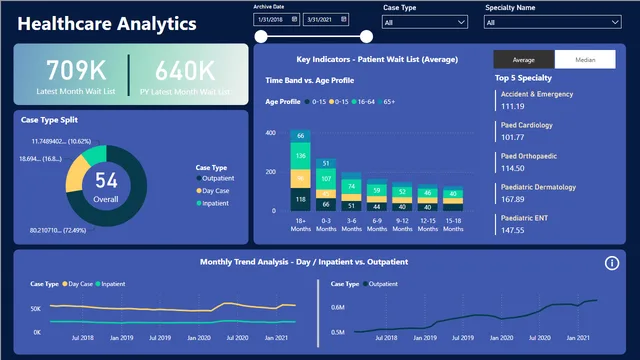Click the 709K Latest Month Wait List card

[76, 76]
